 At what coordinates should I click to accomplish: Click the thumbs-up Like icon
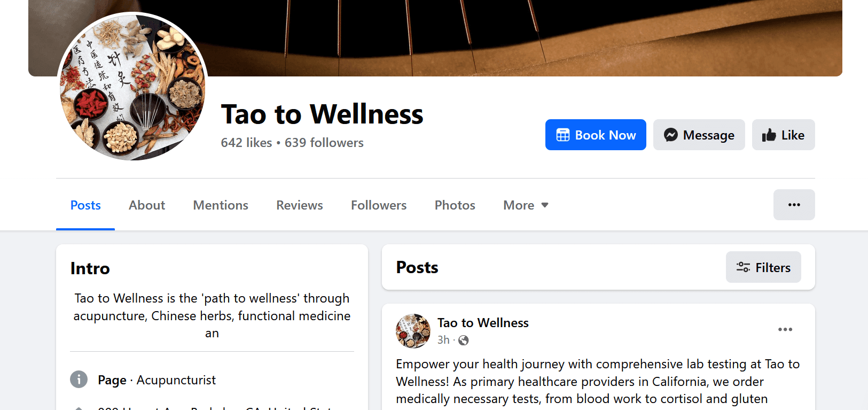(x=769, y=135)
